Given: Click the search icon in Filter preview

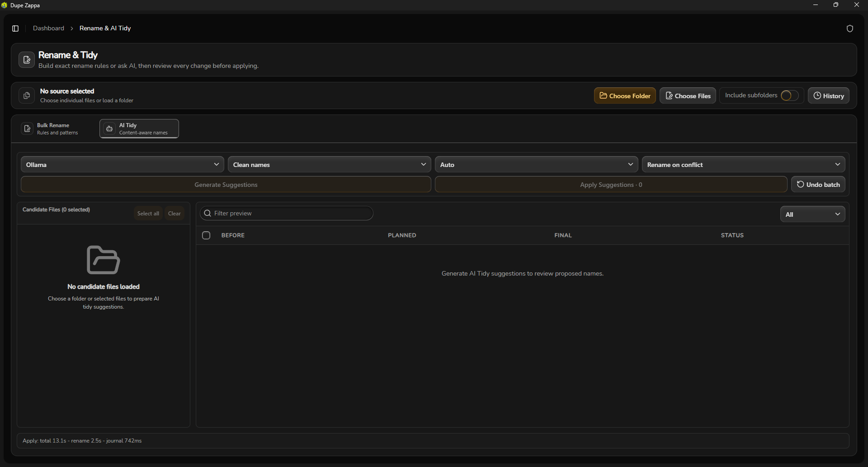Looking at the screenshot, I should point(208,213).
